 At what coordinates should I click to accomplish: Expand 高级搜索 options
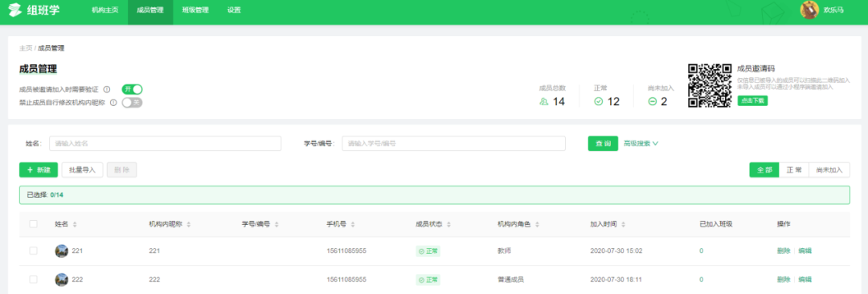[x=641, y=144]
